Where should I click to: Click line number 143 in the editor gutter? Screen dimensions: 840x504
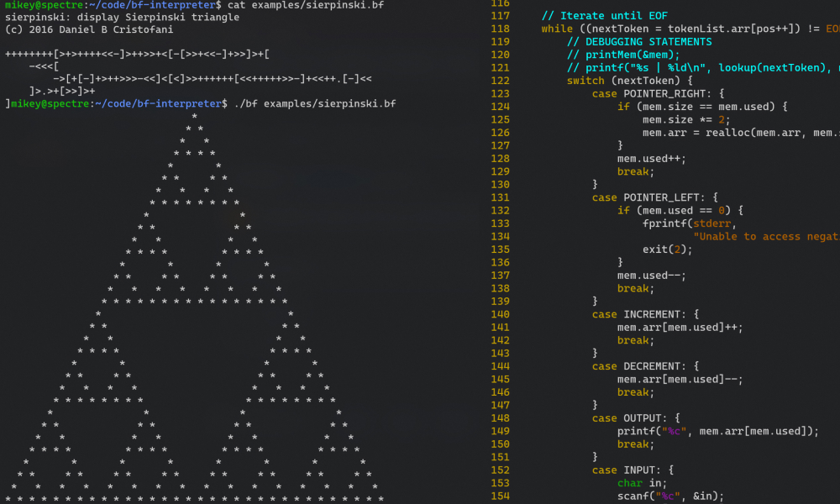(x=501, y=353)
